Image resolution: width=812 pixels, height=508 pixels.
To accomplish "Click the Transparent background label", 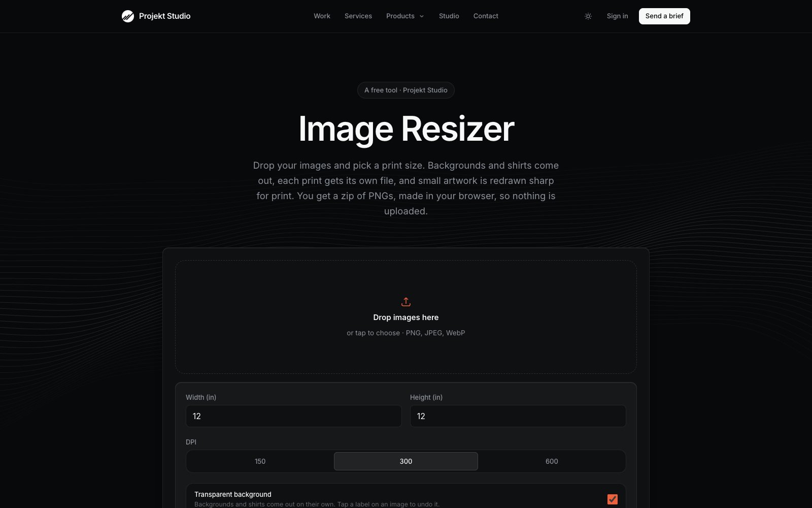I will click(x=233, y=494).
